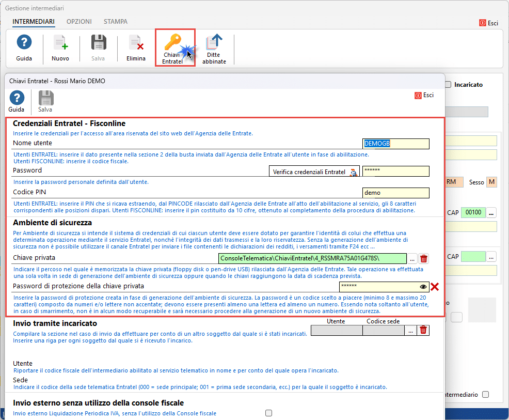509x420 pixels.
Task: Click the CAP field showing 00100
Action: pyautogui.click(x=473, y=212)
